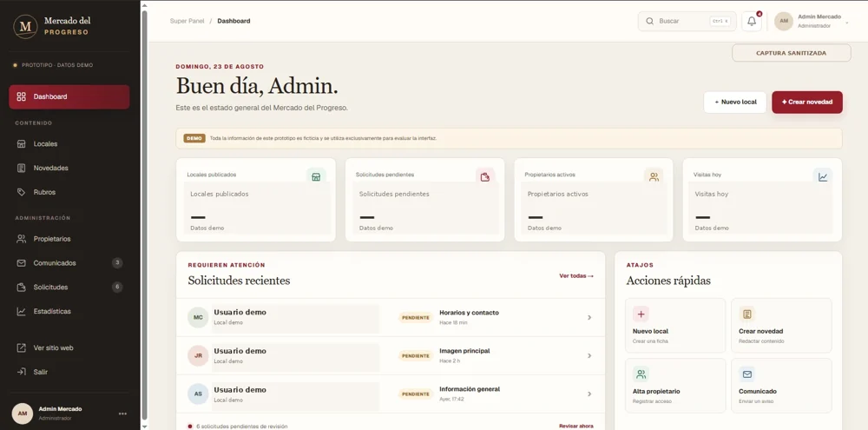The width and height of the screenshot is (868, 430).
Task: Click the Mercado del Progreso logo emblem
Action: (x=25, y=27)
